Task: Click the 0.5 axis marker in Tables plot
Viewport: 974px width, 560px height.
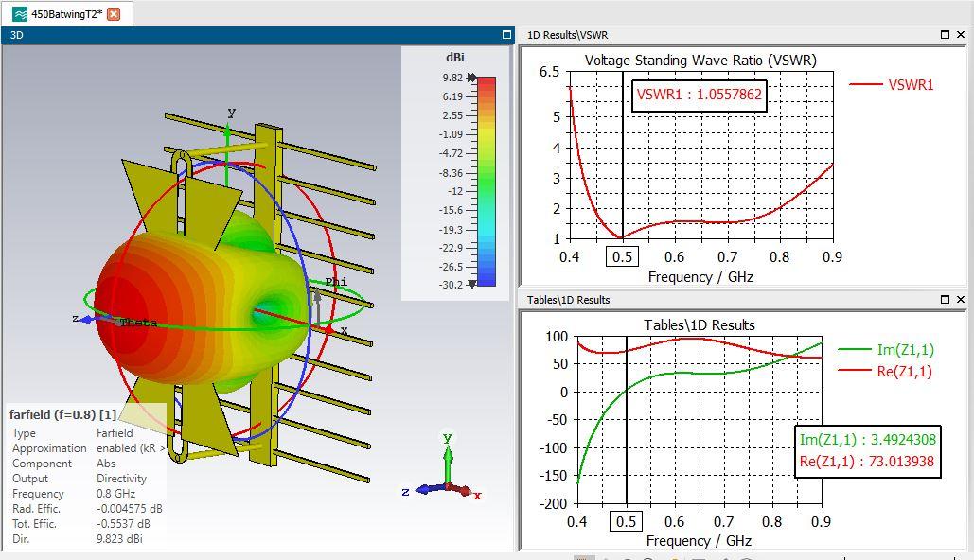Action: pos(627,521)
